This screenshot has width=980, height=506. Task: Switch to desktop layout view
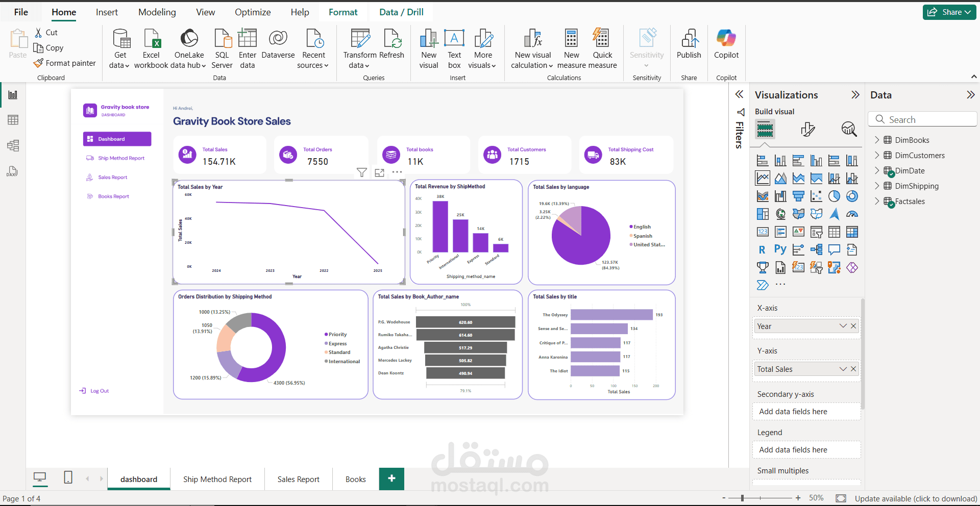pos(40,477)
